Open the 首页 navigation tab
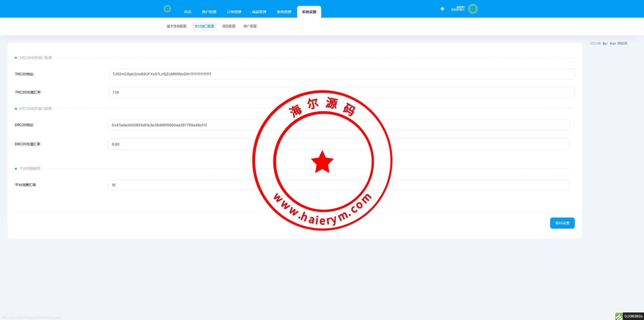644x320 pixels. coord(187,12)
